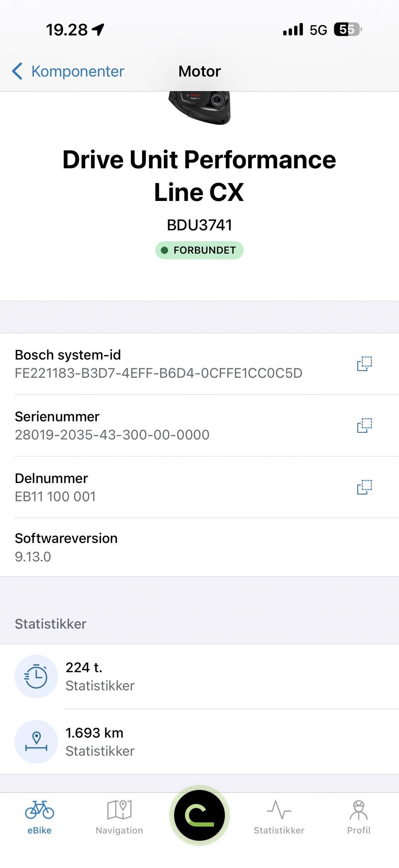Go back to Komponenter

(x=77, y=71)
